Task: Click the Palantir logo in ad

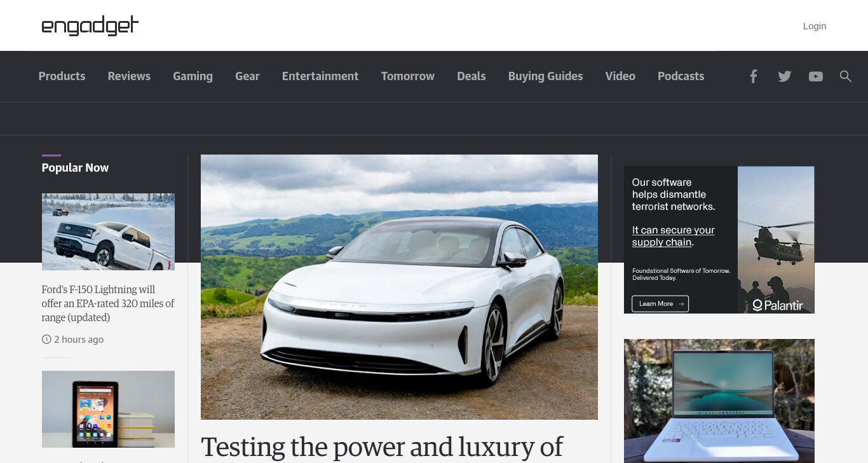Action: [x=777, y=305]
